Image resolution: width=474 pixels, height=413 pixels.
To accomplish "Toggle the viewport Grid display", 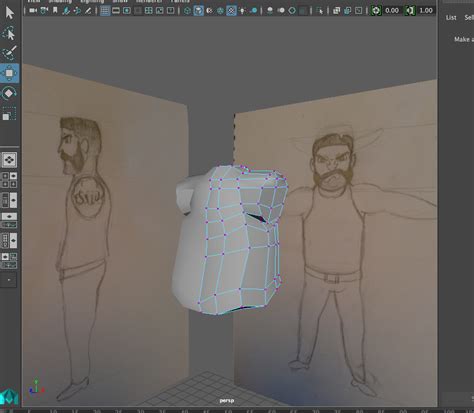I will [105, 11].
